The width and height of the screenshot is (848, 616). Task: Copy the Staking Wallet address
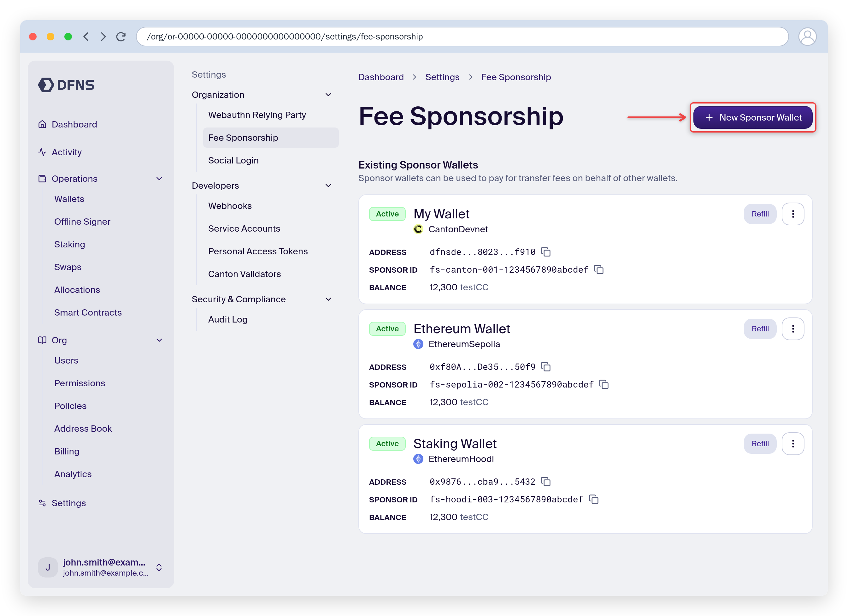point(546,481)
